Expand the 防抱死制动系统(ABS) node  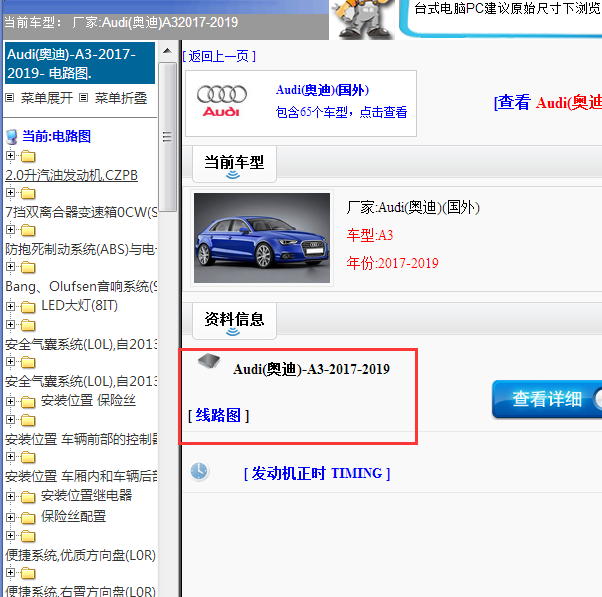(x=10, y=230)
